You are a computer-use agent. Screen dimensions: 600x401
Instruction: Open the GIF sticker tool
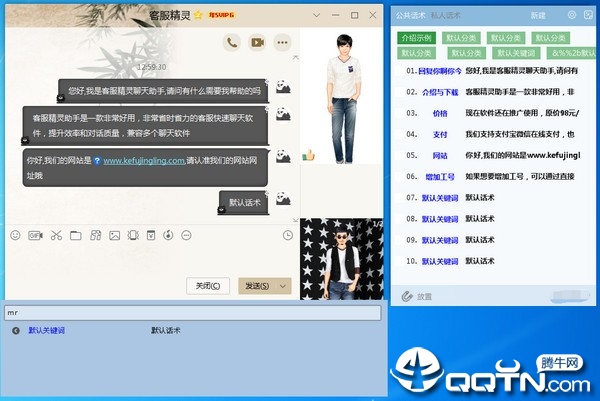point(35,235)
